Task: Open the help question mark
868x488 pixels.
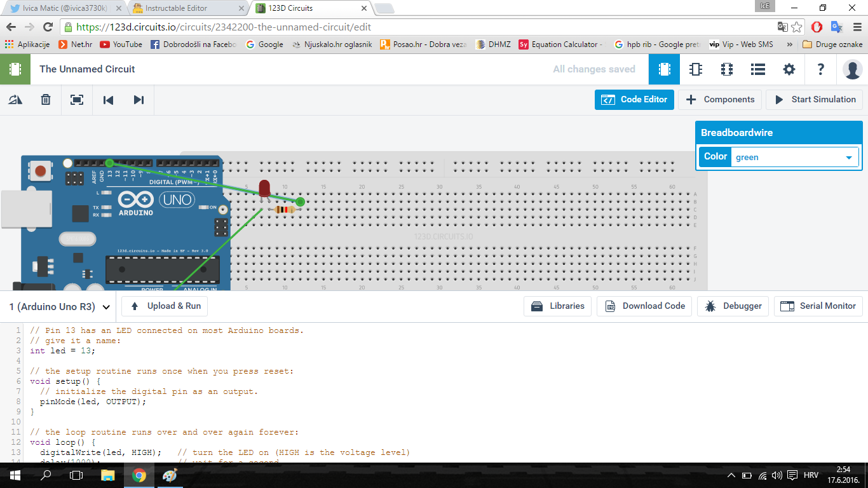Action: (820, 69)
